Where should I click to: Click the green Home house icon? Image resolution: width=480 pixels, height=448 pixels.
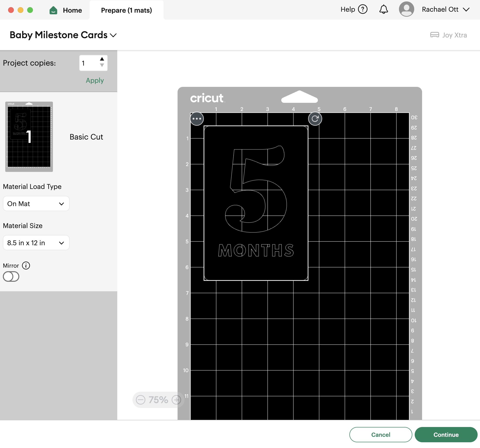(x=53, y=10)
